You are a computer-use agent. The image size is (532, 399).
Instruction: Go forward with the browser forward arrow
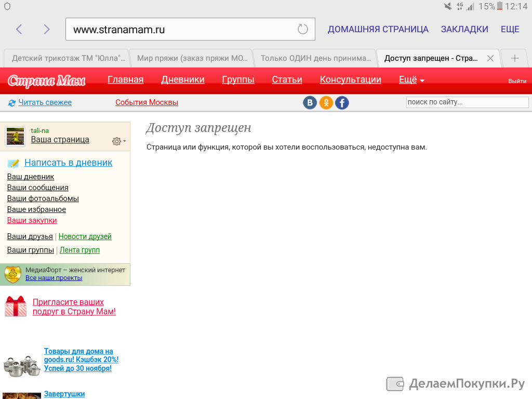(47, 29)
